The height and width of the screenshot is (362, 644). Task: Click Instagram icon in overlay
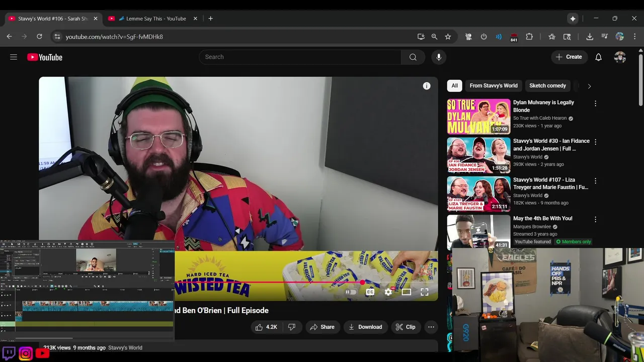click(26, 353)
